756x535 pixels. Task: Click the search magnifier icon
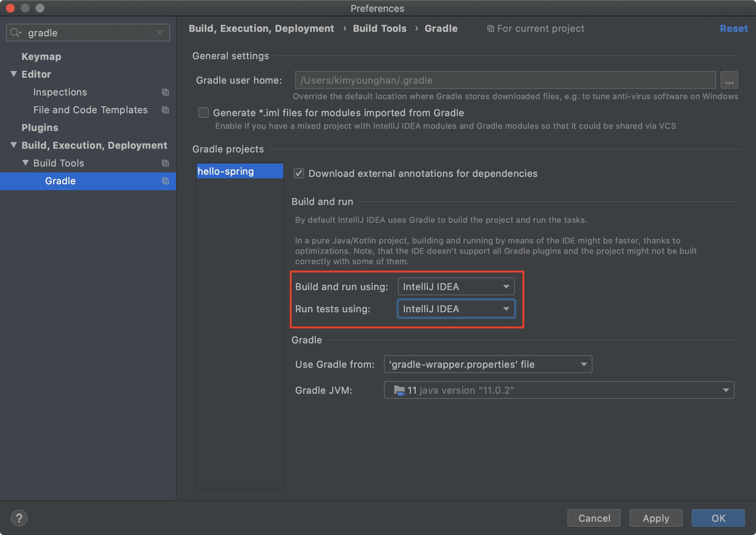[16, 33]
